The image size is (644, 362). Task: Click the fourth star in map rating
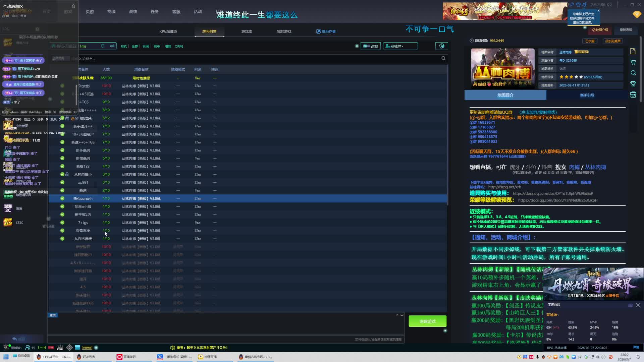tap(576, 77)
